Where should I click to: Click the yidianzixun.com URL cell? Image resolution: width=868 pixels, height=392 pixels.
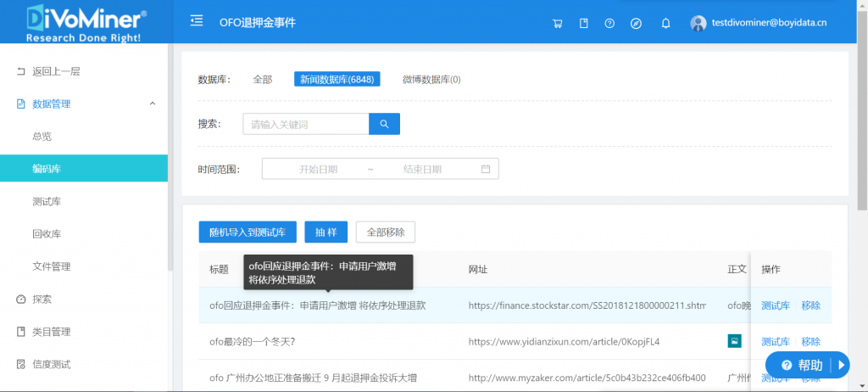564,342
